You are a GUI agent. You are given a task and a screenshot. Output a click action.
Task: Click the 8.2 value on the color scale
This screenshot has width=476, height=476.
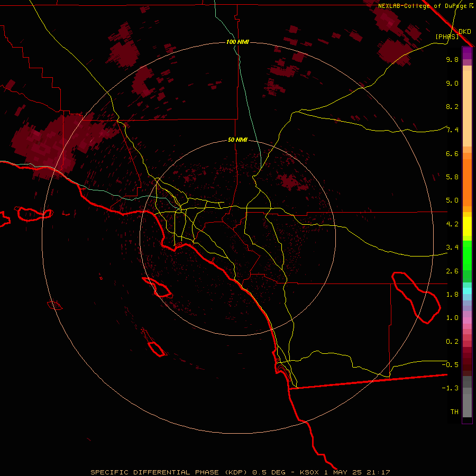coord(452,106)
